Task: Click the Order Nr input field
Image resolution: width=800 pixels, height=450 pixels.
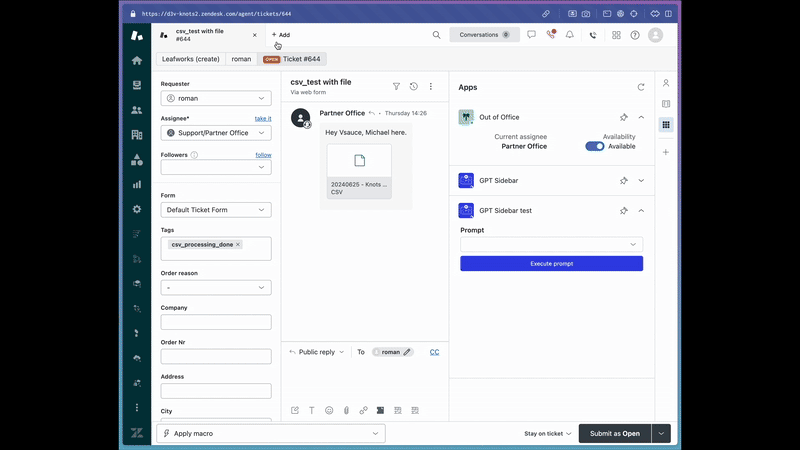Action: (x=216, y=357)
